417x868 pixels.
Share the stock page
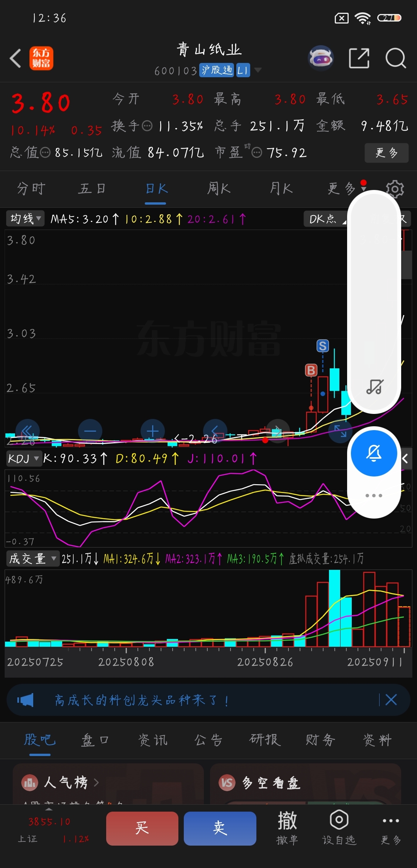click(359, 58)
